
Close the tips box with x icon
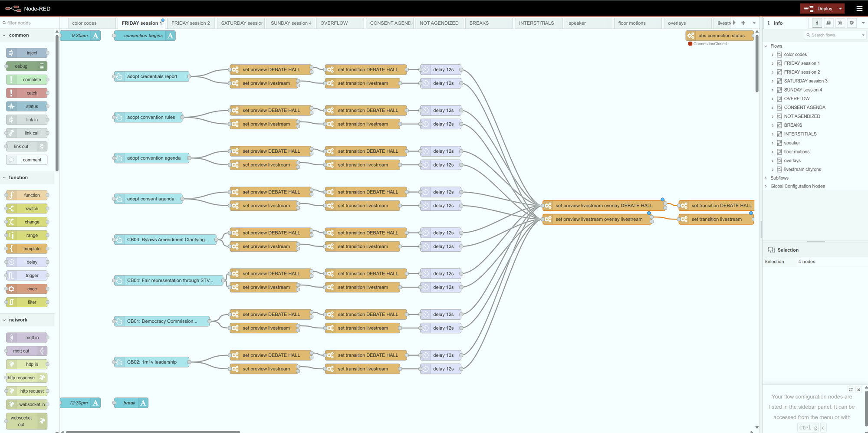pyautogui.click(x=858, y=390)
